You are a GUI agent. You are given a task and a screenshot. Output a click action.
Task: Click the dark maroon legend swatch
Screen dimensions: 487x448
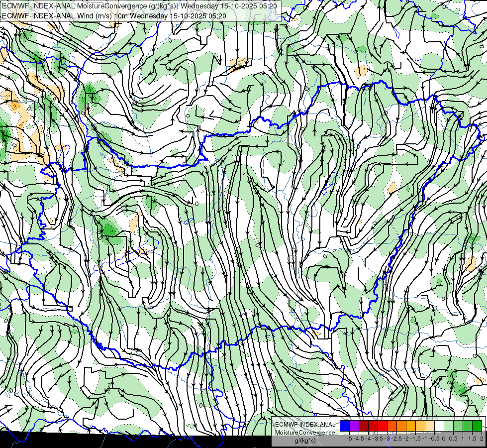tap(364, 426)
